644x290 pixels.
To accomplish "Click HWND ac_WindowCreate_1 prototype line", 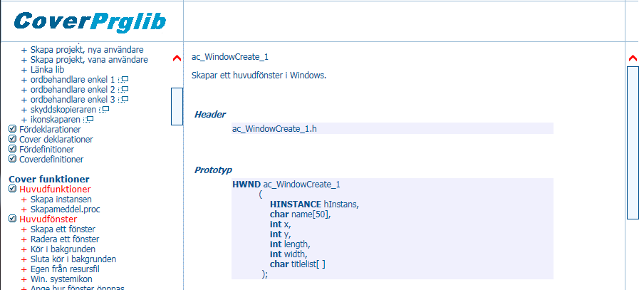I will pyautogui.click(x=286, y=185).
